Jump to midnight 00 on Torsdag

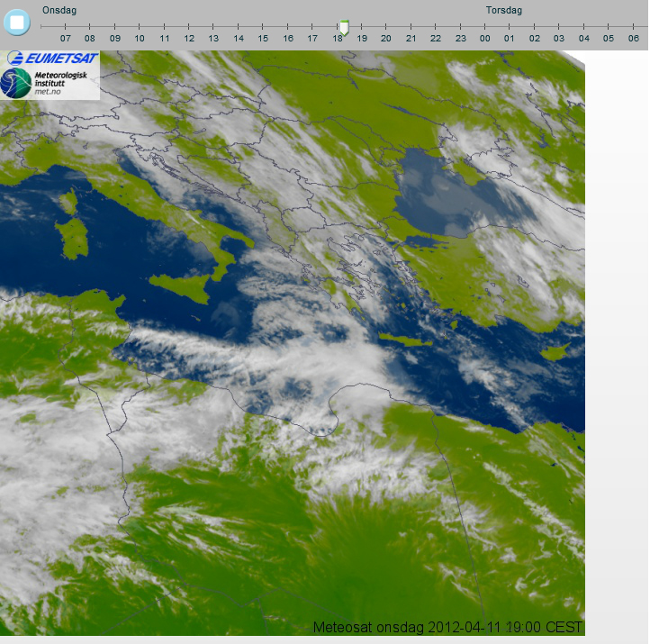[x=485, y=38]
